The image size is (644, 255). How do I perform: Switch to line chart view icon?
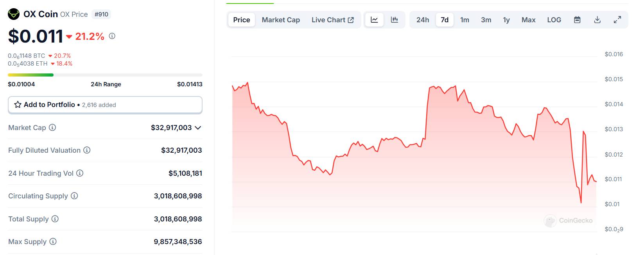pyautogui.click(x=374, y=20)
